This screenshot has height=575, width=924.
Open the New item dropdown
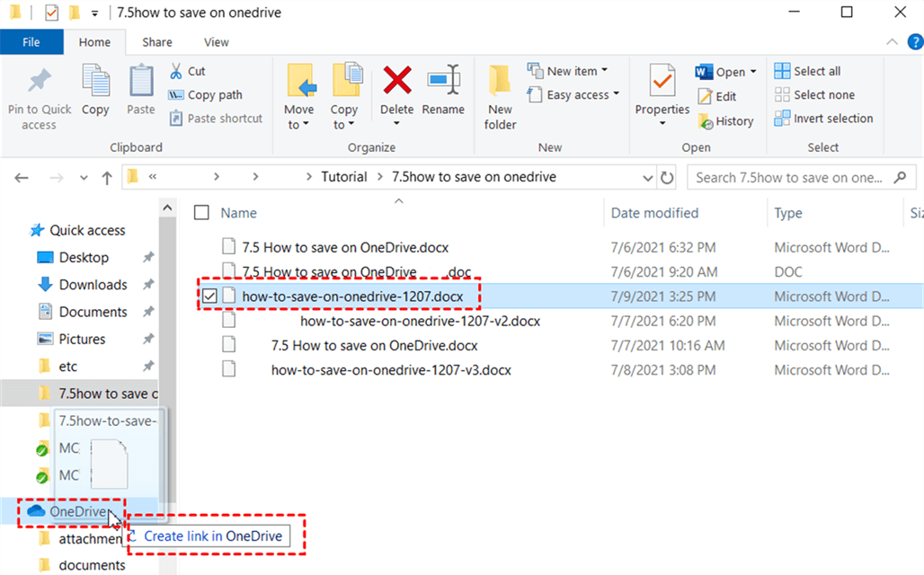(x=567, y=71)
